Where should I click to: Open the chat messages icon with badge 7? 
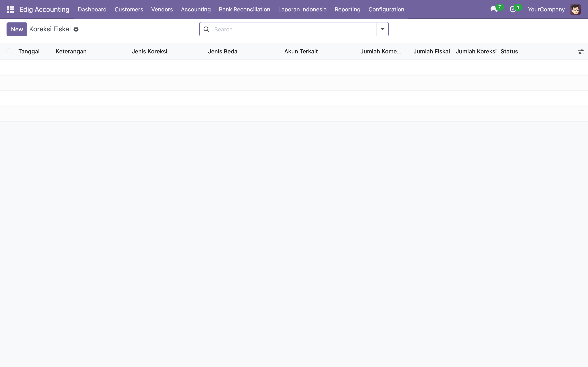[494, 9]
